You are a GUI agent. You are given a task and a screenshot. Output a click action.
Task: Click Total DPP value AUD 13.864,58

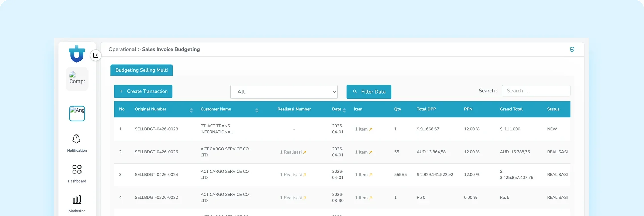[431, 152]
